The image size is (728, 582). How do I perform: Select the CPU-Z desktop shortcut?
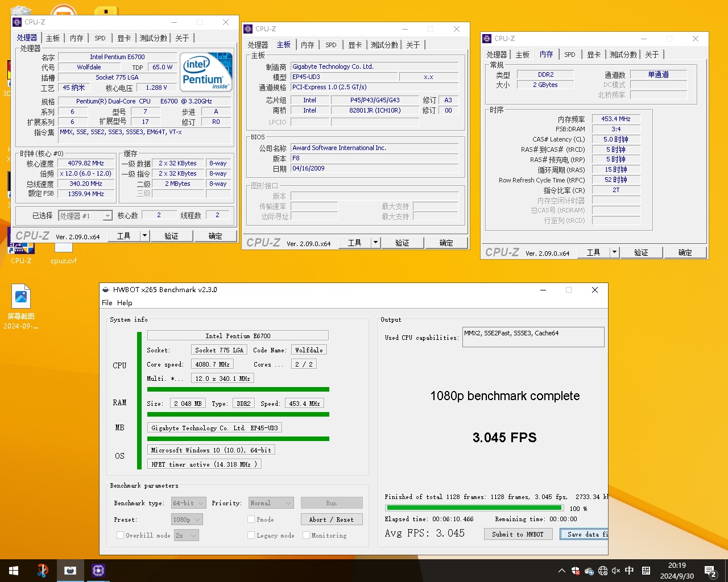(21, 246)
